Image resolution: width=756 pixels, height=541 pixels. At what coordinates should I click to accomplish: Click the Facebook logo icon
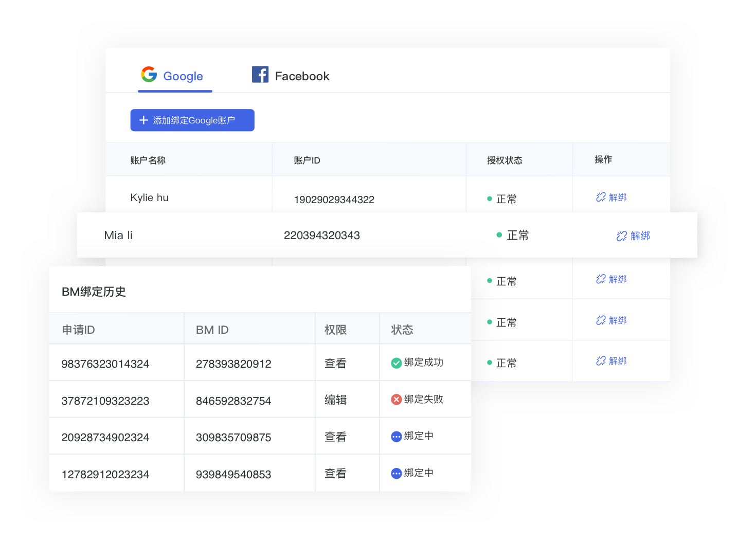click(x=260, y=75)
